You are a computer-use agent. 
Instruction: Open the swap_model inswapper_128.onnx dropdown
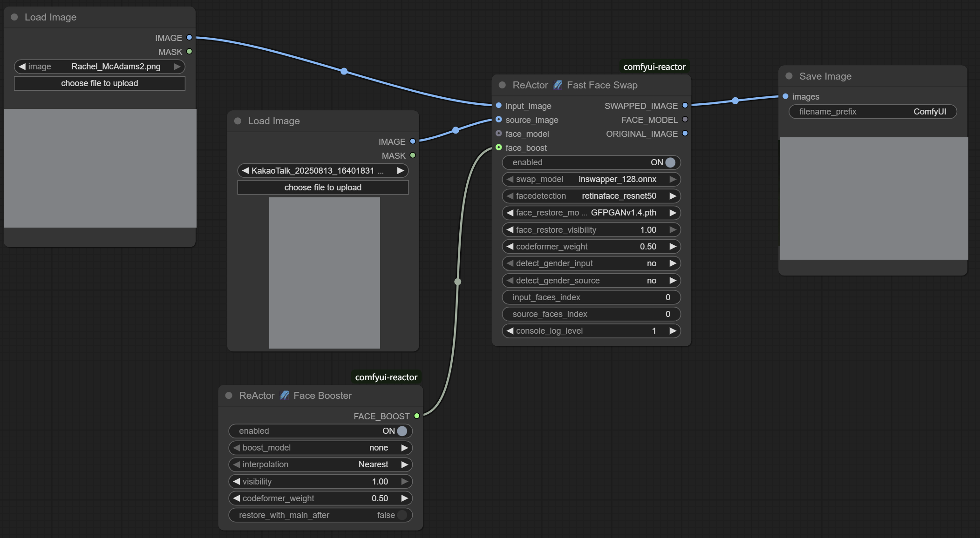(x=617, y=179)
